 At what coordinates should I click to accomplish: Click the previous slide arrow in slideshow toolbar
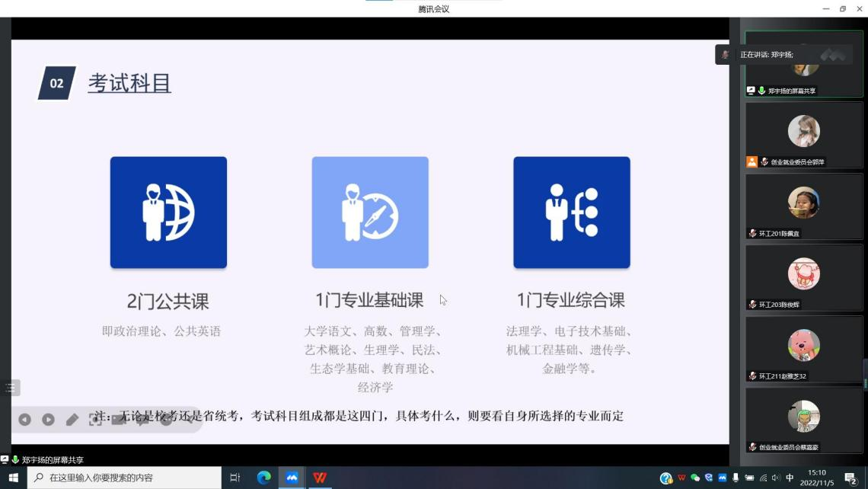point(25,420)
